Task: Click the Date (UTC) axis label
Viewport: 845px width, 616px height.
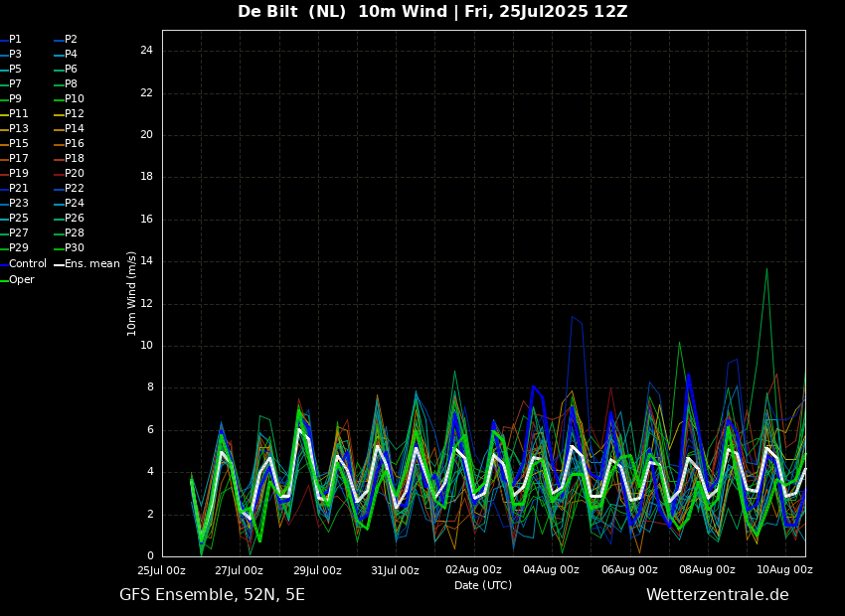Action: (x=483, y=585)
